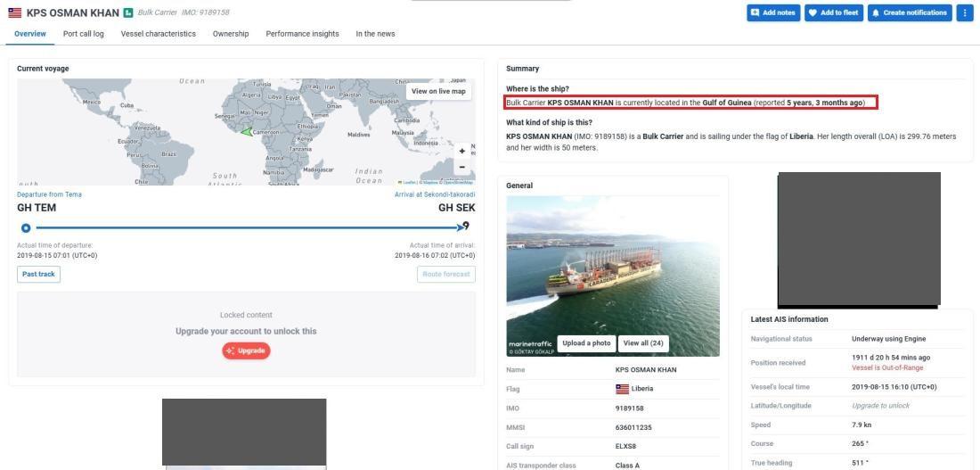
Task: Click the arrival time 2019-08-16 07:02
Action: coord(435,255)
